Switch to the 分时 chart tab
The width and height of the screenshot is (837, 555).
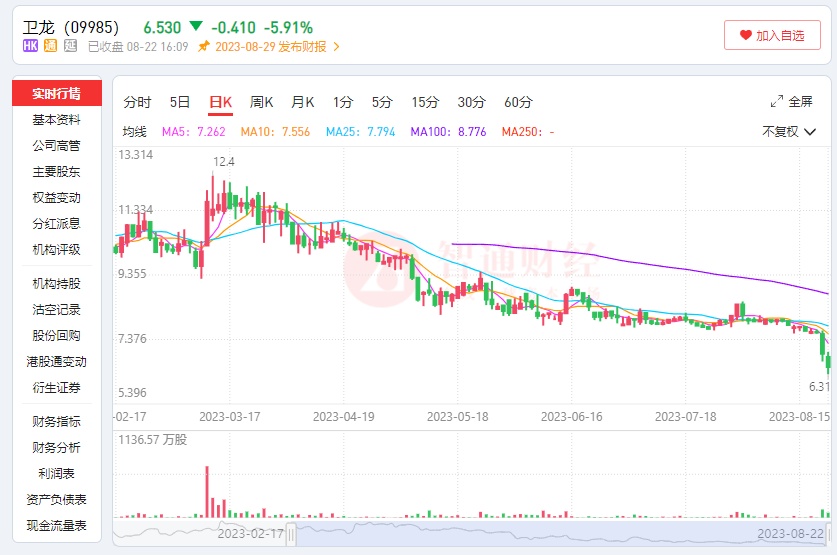(137, 102)
